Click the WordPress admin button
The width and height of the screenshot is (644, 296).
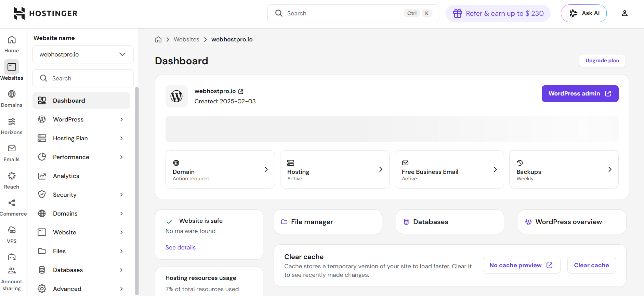pos(580,93)
